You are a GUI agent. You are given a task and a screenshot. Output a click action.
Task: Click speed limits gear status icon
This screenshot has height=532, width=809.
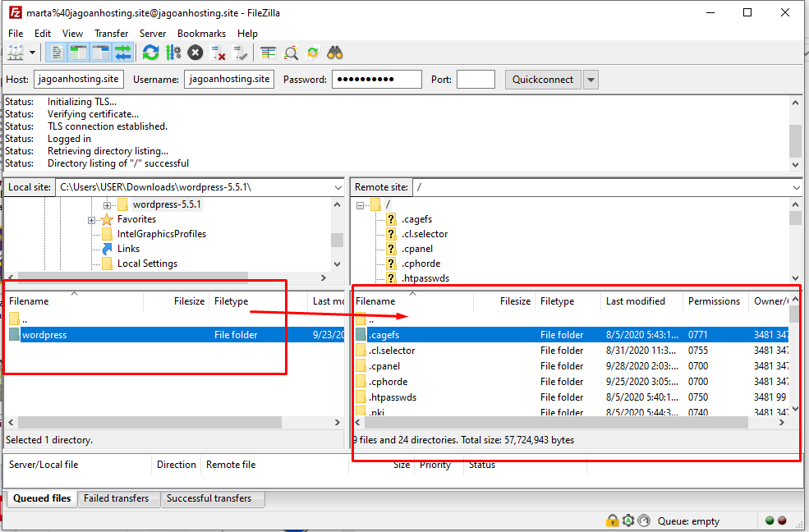(x=628, y=521)
